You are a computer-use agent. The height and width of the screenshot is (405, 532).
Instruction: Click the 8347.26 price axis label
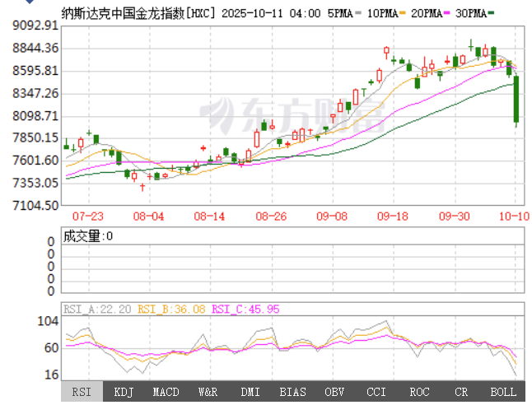coord(35,93)
